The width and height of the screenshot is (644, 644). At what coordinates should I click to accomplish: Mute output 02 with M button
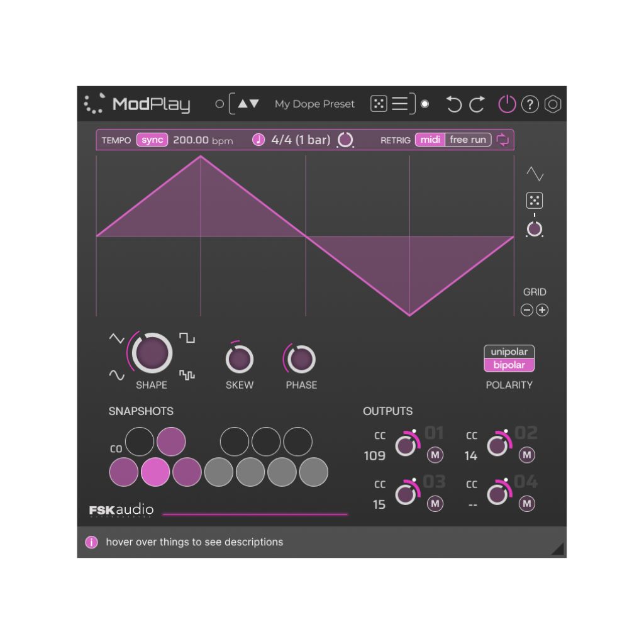point(527,455)
